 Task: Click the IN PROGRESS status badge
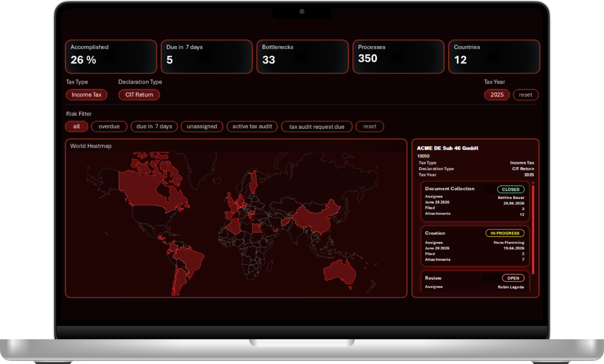pyautogui.click(x=504, y=233)
